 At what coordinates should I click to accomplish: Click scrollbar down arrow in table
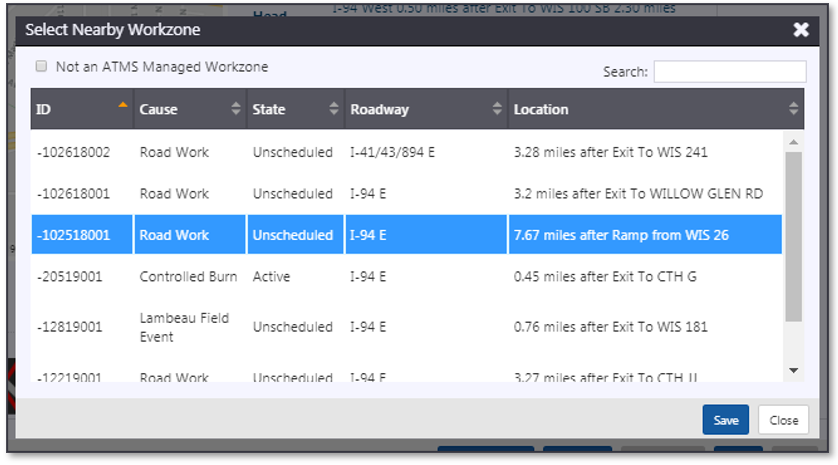point(794,370)
